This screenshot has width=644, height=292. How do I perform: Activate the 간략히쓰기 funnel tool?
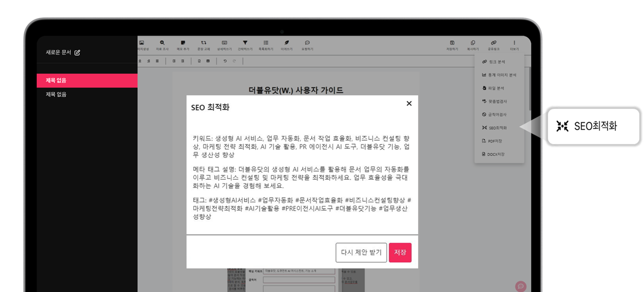click(245, 45)
